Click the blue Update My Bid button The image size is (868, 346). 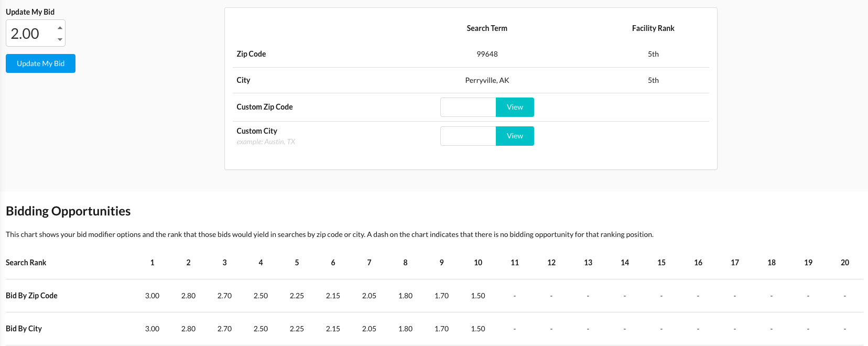coord(40,63)
